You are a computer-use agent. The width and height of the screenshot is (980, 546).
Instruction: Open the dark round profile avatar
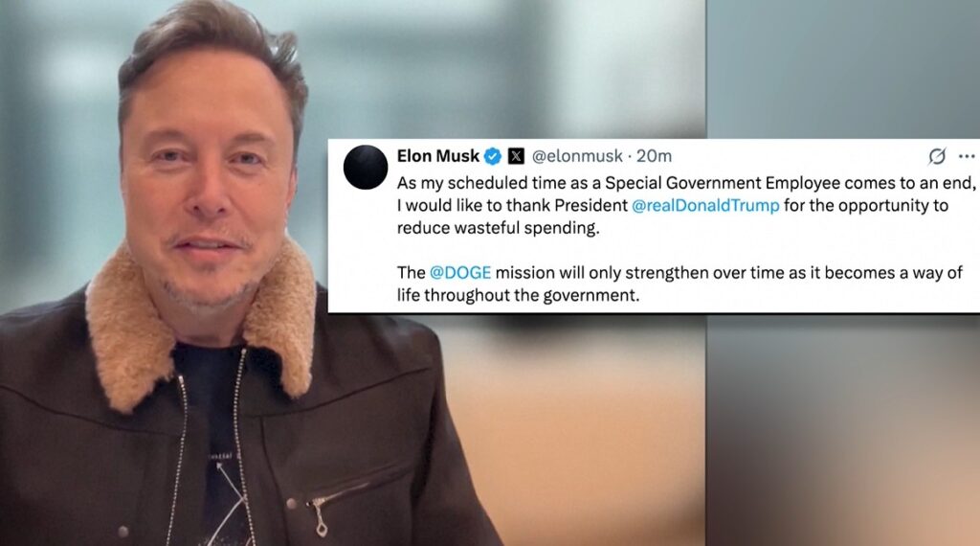coord(366,167)
